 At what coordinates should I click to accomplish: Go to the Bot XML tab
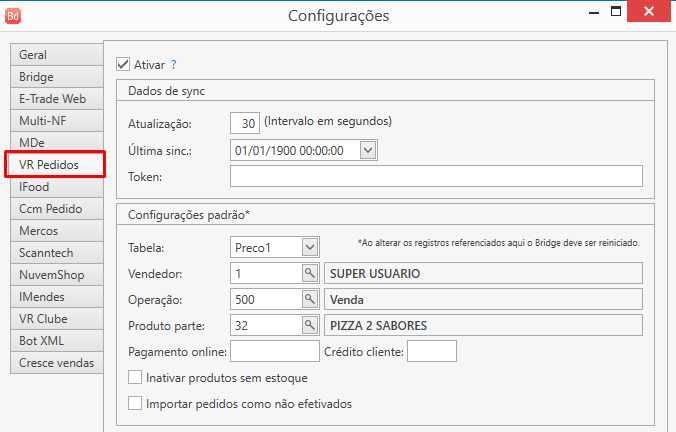(x=57, y=341)
